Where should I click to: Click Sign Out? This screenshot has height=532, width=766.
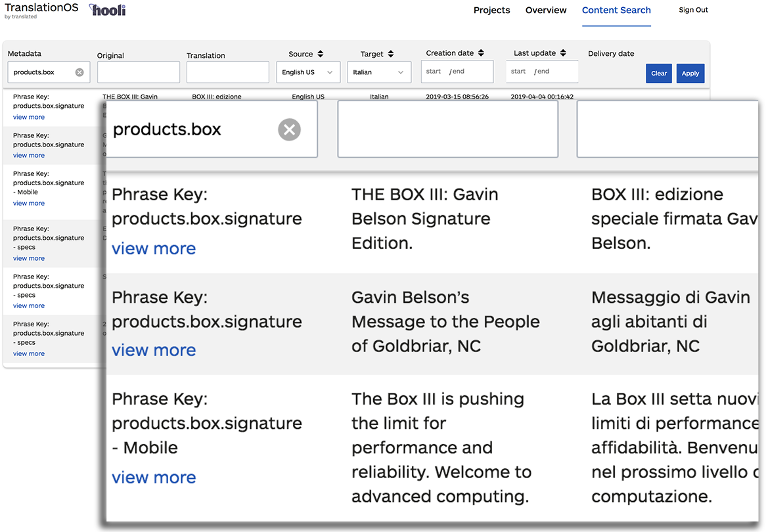coord(693,10)
